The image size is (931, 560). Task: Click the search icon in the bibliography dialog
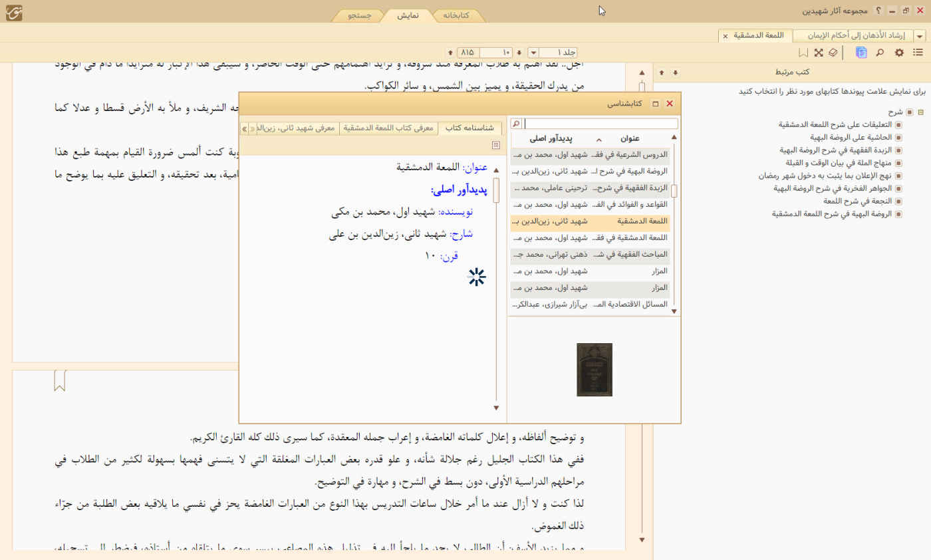coord(516,124)
